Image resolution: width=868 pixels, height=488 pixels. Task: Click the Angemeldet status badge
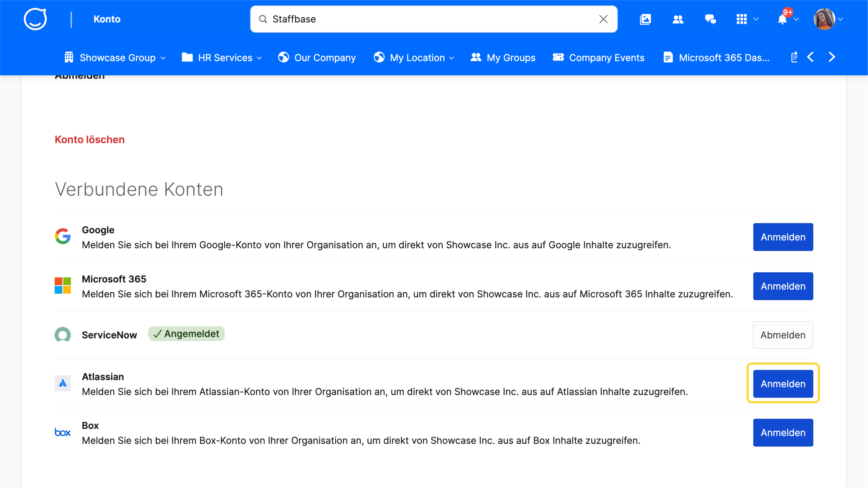[186, 334]
